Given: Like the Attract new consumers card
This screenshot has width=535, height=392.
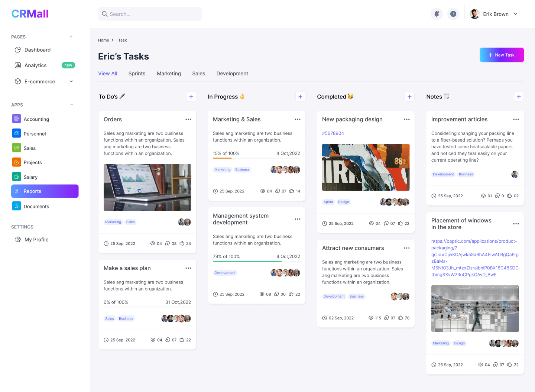Looking at the screenshot, I should (x=401, y=318).
